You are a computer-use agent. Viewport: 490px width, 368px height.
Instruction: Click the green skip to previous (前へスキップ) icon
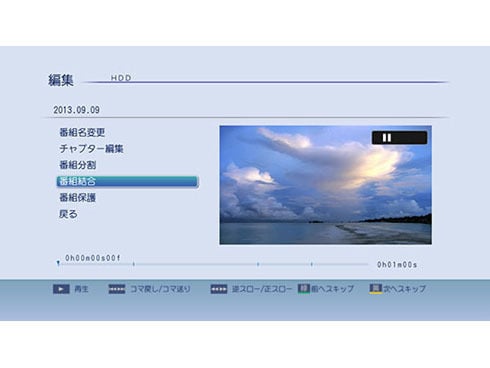point(303,289)
